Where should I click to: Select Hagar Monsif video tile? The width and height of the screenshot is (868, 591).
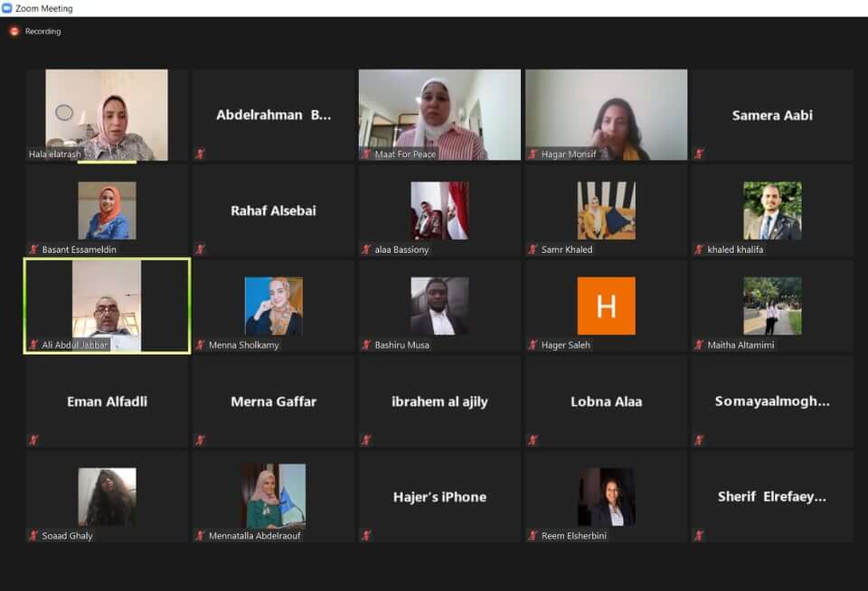[606, 115]
